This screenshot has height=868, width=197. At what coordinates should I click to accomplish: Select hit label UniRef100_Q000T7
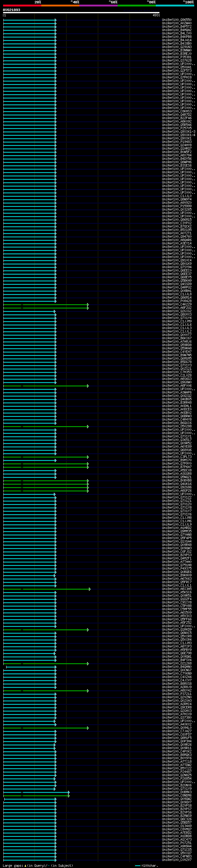coord(177,335)
